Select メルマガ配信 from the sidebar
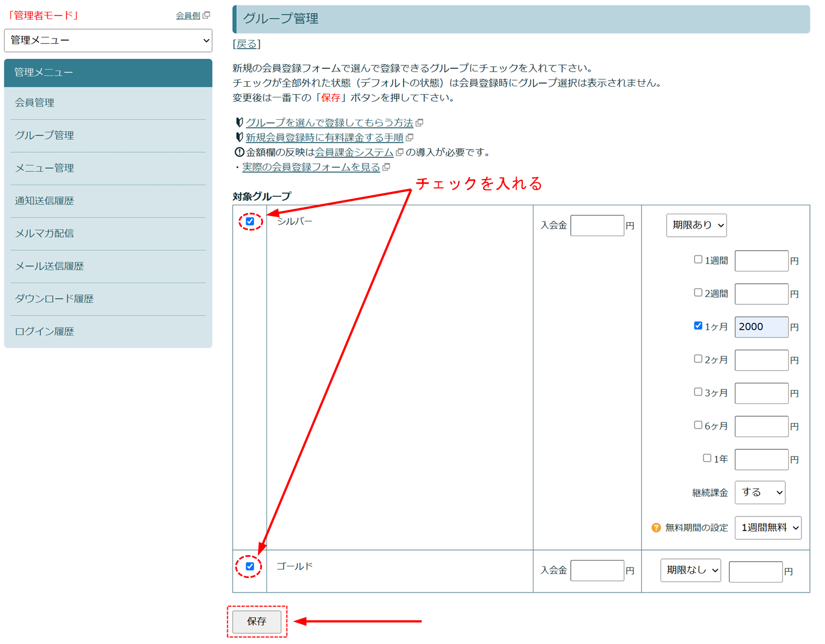 point(44,233)
